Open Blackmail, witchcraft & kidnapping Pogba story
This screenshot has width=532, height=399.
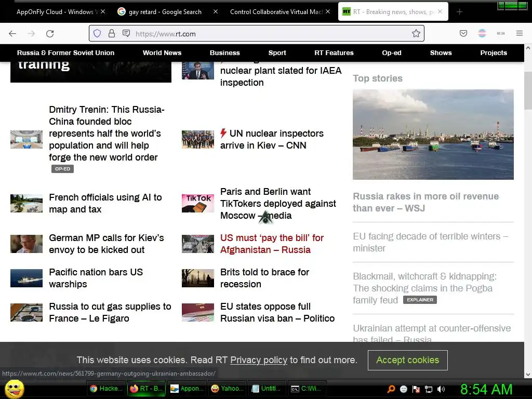click(x=424, y=288)
